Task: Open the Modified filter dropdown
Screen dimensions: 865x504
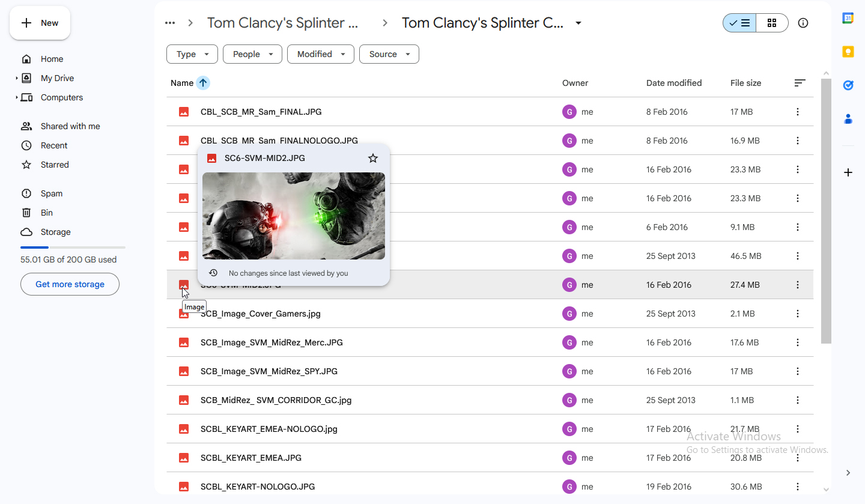Action: [321, 54]
